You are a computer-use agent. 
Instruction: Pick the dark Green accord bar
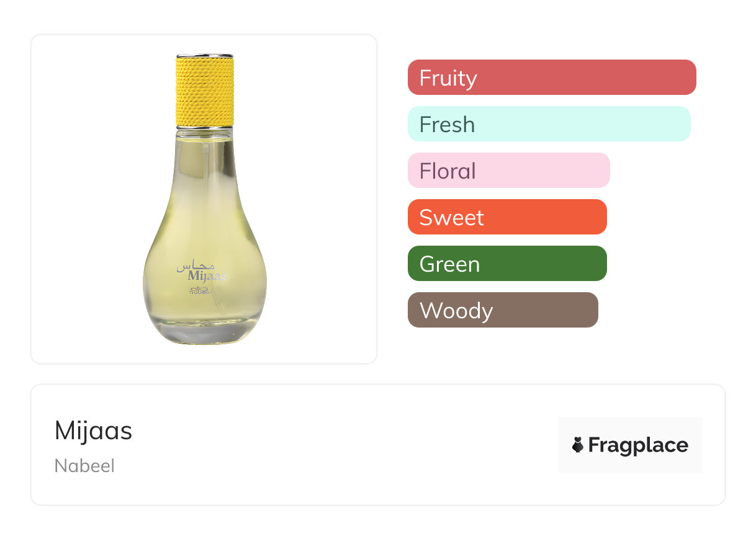coord(507,264)
